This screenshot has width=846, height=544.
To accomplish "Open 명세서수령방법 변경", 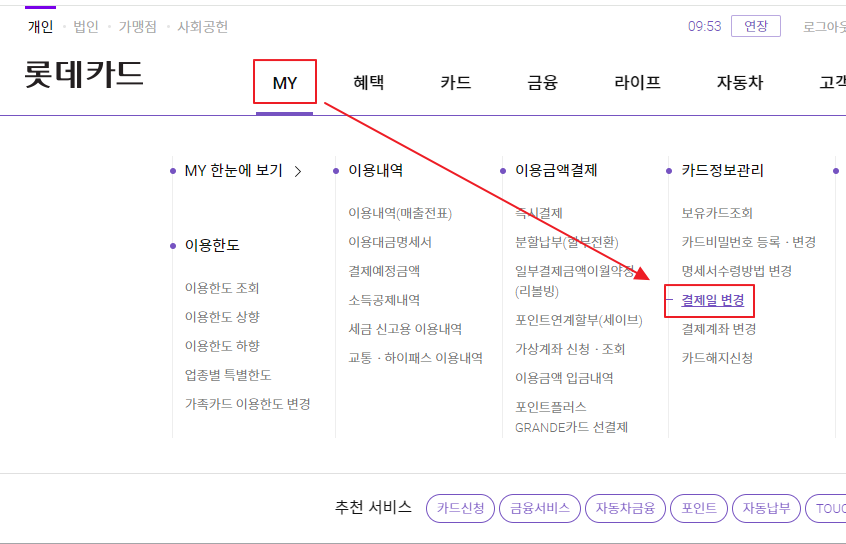I will [736, 271].
